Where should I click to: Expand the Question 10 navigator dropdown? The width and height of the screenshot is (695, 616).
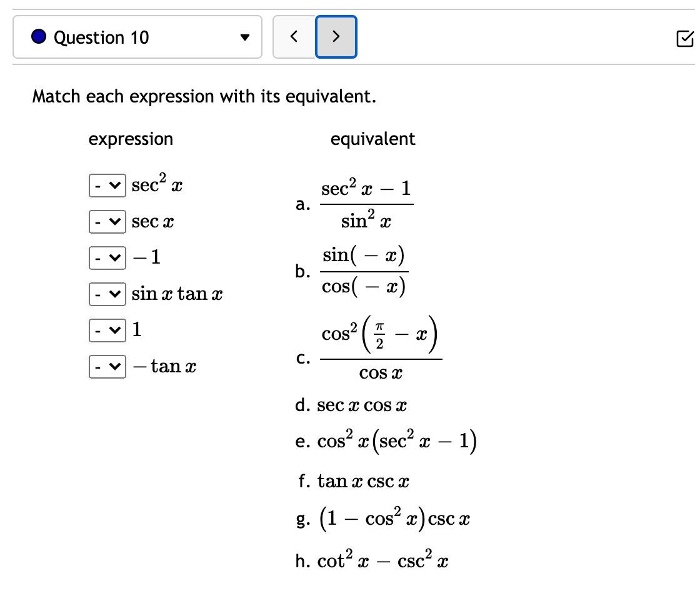pos(245,37)
